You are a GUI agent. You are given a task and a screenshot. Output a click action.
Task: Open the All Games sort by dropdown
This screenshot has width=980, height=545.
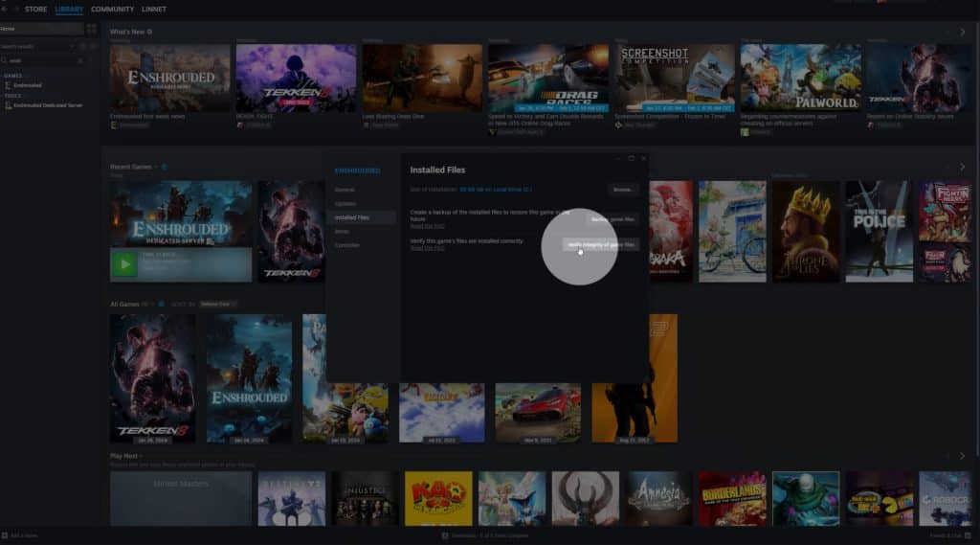pos(217,304)
